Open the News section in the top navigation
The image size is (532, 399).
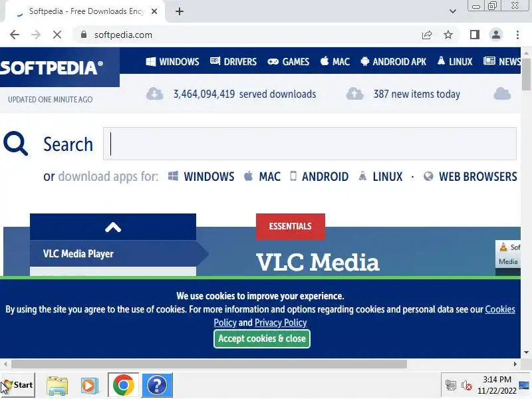coord(502,61)
